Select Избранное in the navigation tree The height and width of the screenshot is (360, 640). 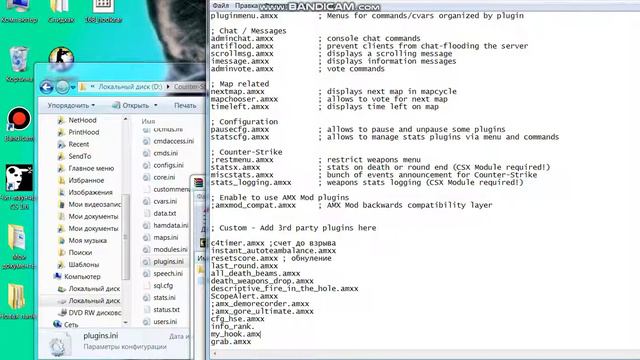pos(86,180)
